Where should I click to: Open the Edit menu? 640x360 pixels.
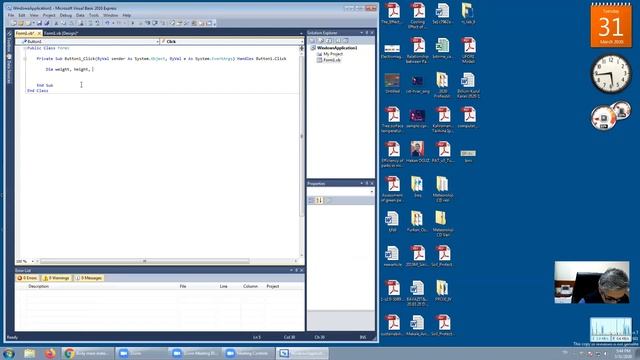[22, 16]
